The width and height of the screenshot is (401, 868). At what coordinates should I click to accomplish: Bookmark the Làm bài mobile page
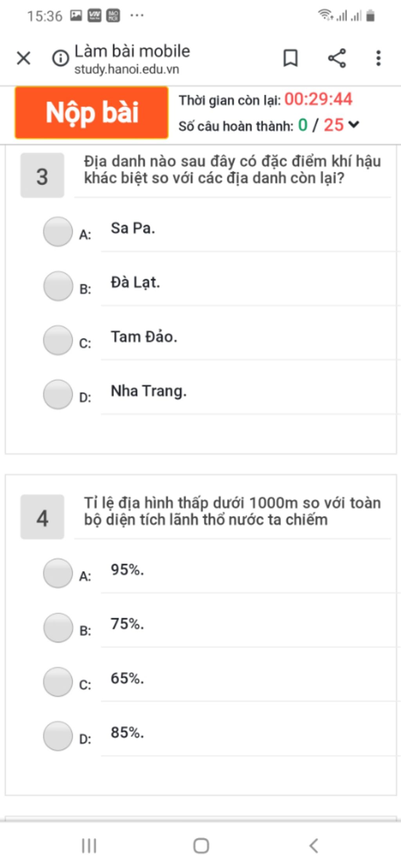tap(290, 58)
